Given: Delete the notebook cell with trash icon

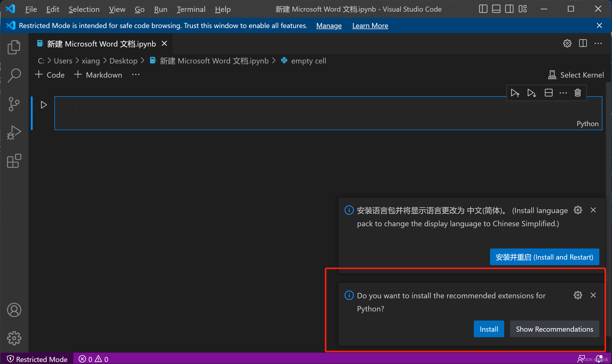Looking at the screenshot, I should coord(578,93).
